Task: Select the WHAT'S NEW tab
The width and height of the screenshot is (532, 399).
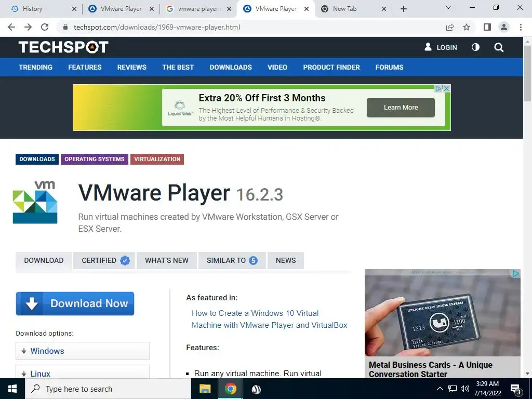Action: coord(167,260)
